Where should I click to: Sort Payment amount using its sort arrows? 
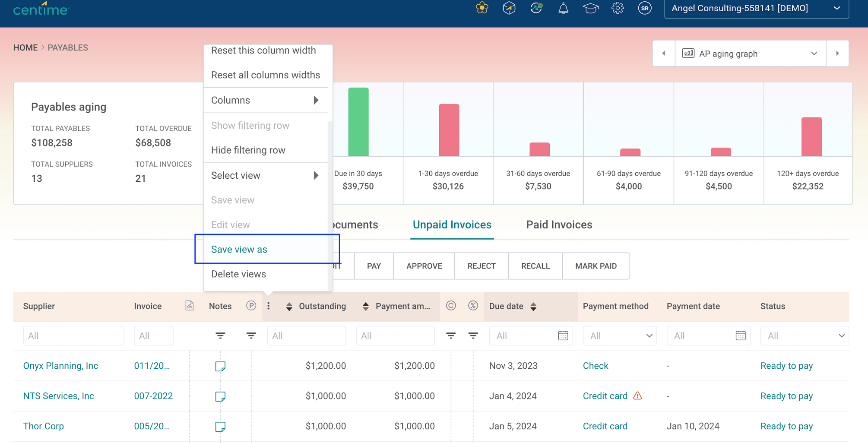click(x=366, y=307)
